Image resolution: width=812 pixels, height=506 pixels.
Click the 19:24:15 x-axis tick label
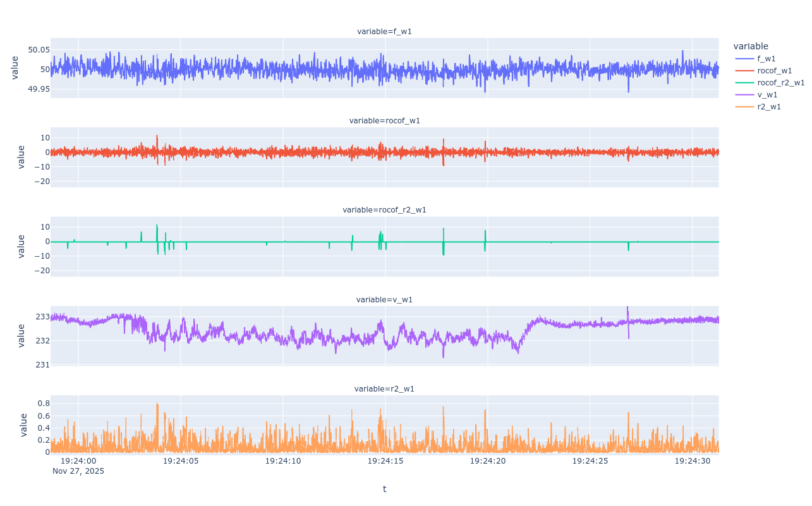click(x=385, y=461)
